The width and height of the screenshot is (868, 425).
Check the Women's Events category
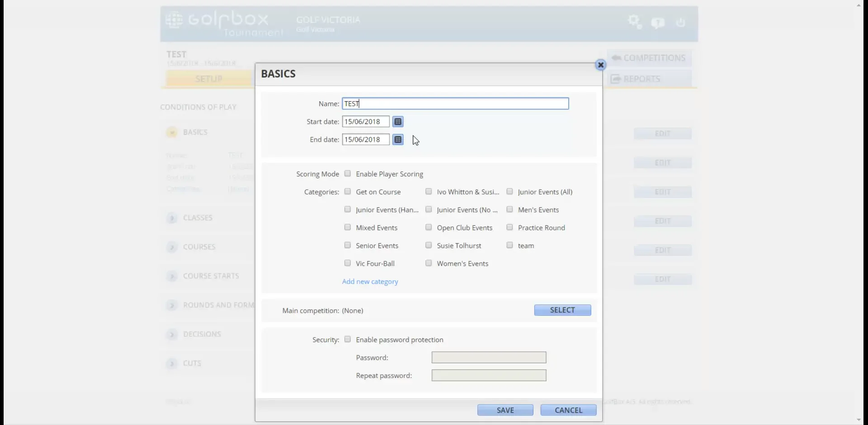click(x=429, y=263)
